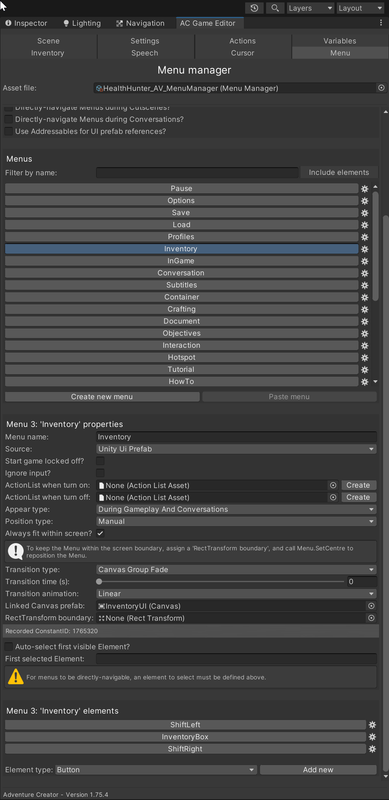Click the gear icon beside InventoryBox element

[372, 737]
